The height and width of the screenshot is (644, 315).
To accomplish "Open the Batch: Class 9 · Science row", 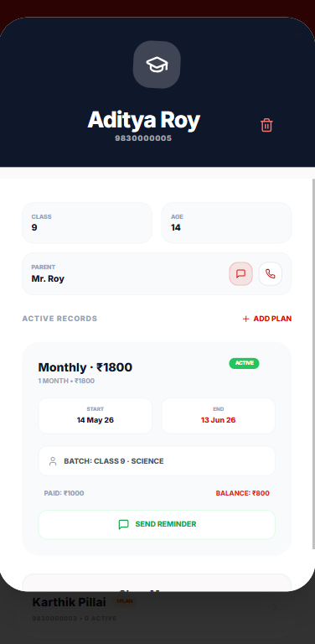I will 157,461.
